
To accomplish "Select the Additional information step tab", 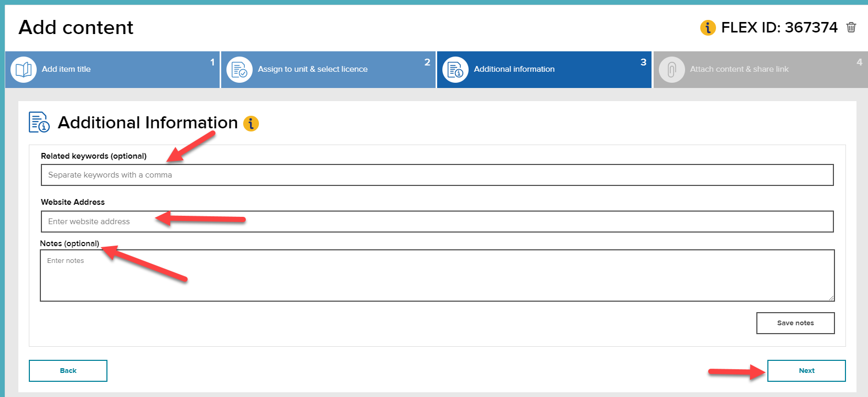I will point(544,70).
